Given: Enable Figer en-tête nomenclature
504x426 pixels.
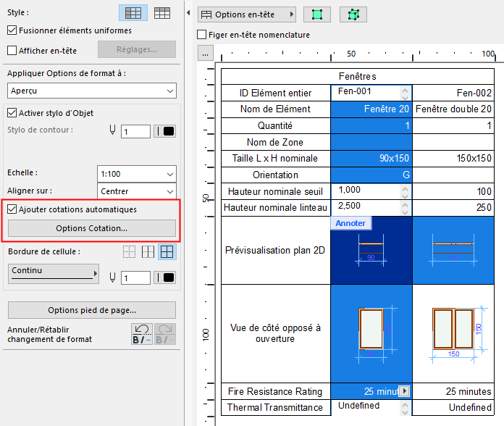Looking at the screenshot, I should point(201,34).
